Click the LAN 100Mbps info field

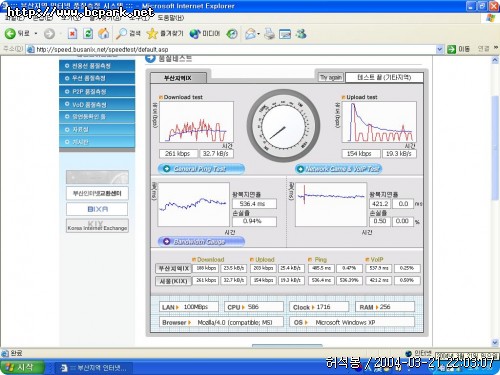[189, 307]
